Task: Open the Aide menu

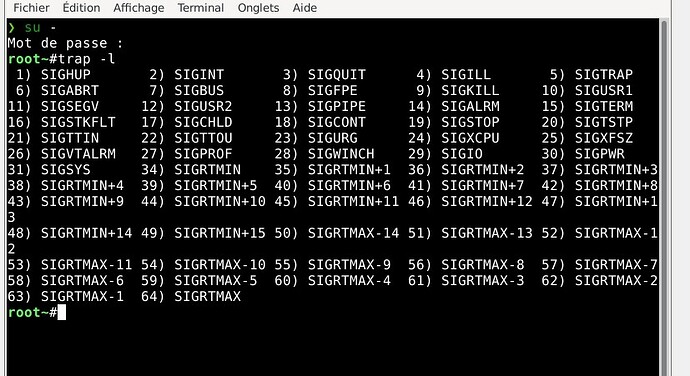Action: point(305,8)
